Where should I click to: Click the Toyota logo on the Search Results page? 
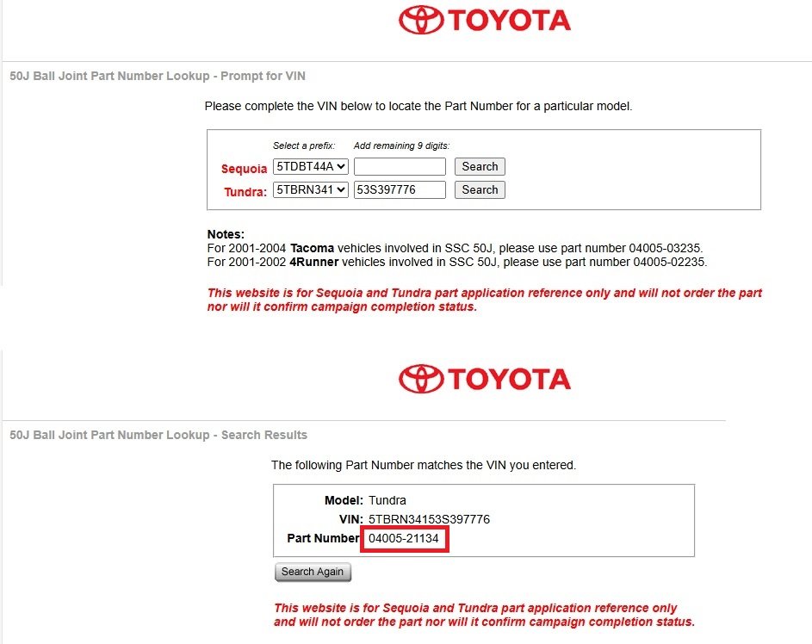485,379
